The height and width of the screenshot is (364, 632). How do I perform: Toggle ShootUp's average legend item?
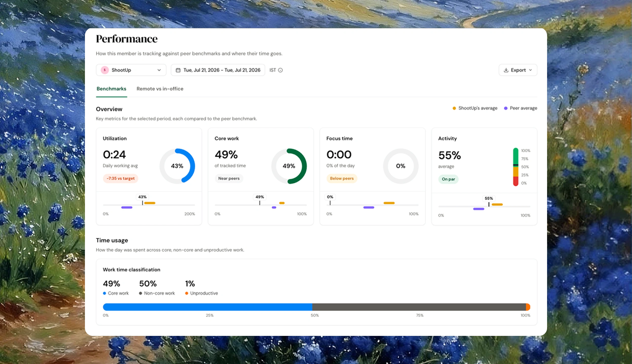(475, 108)
